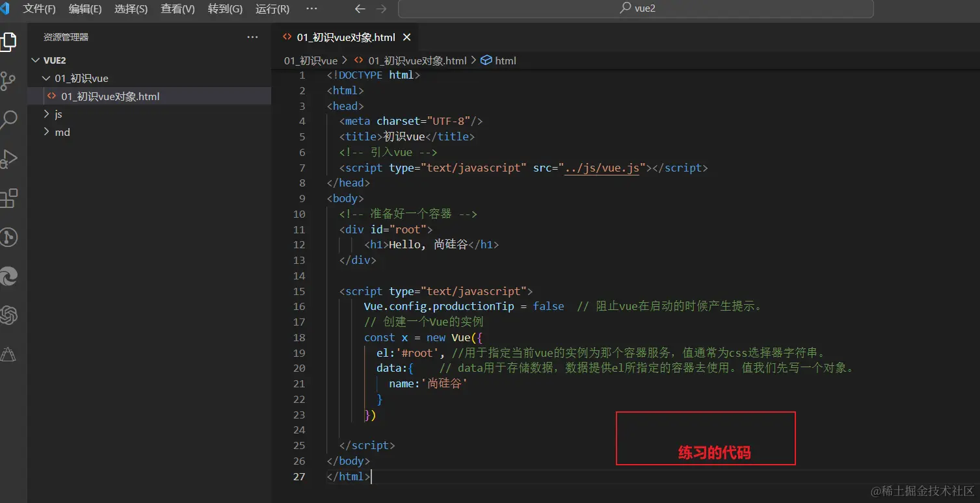Open the circular git branch icon panel
This screenshot has height=503, width=980.
tap(8, 237)
